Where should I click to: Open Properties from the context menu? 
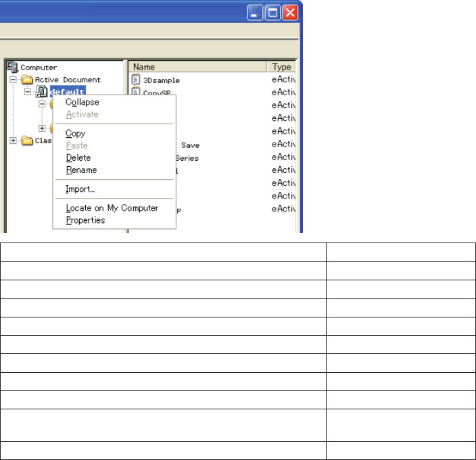click(86, 220)
